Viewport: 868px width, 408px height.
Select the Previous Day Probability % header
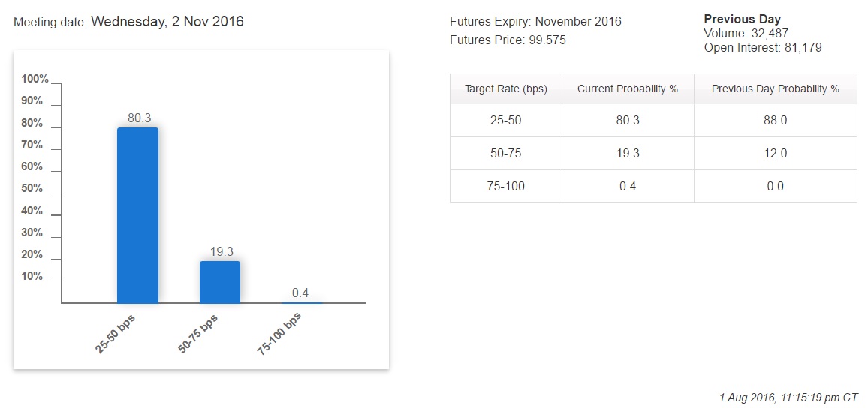click(x=775, y=88)
